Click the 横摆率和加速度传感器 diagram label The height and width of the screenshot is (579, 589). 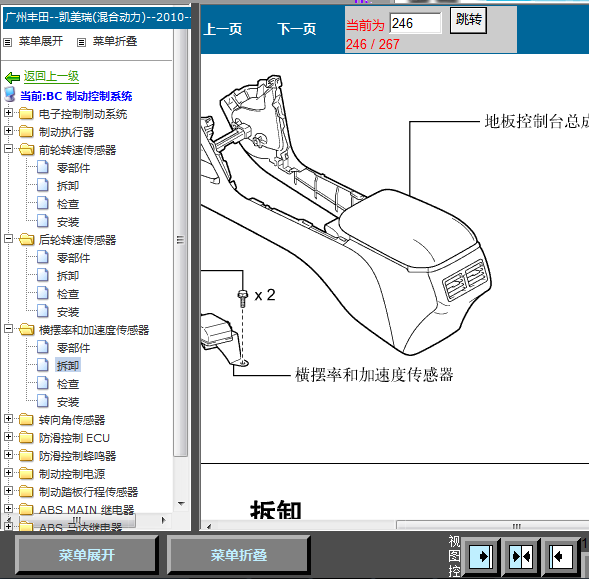pos(374,375)
